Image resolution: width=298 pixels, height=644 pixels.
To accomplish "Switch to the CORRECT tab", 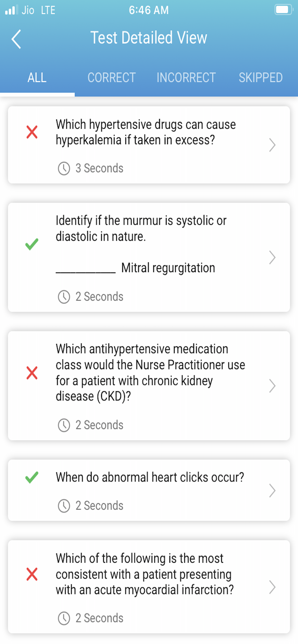I will pos(112,78).
